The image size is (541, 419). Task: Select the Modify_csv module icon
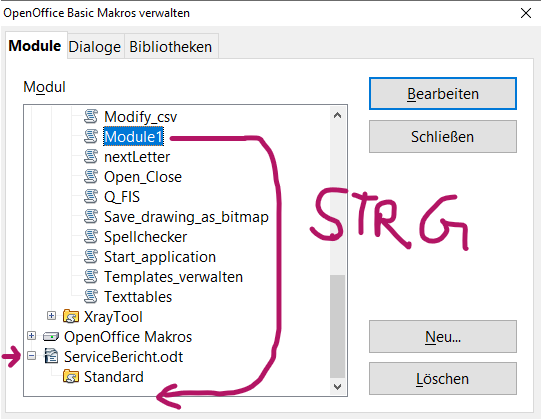click(x=91, y=116)
